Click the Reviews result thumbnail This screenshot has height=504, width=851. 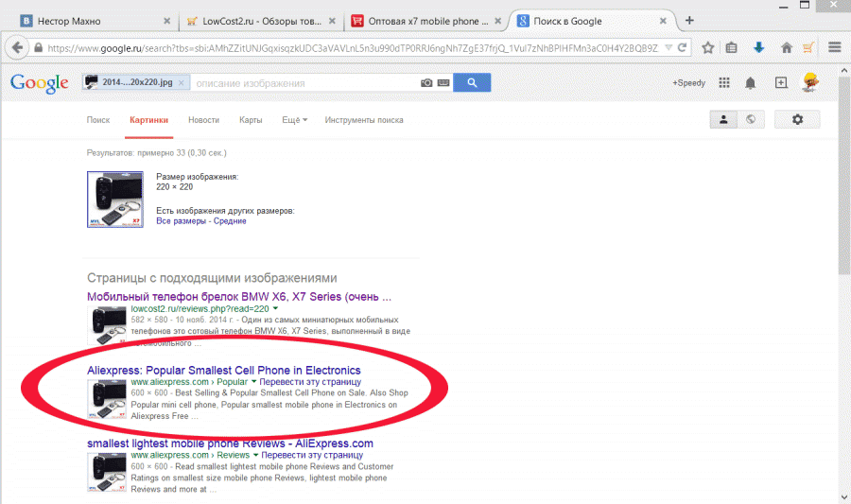tap(107, 472)
